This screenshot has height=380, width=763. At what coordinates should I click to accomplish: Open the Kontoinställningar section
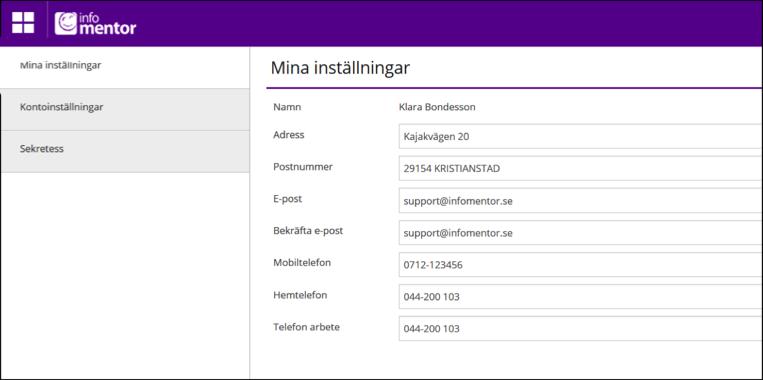[x=125, y=109]
